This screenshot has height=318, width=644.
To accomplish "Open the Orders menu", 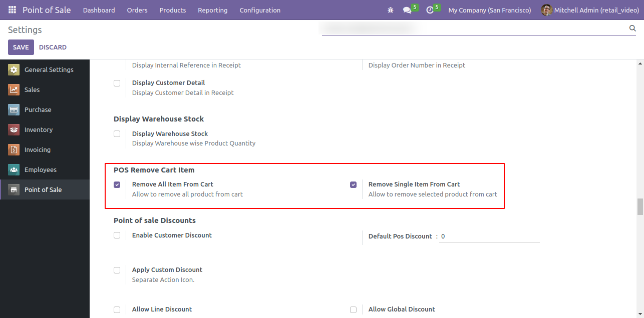I will (x=137, y=10).
